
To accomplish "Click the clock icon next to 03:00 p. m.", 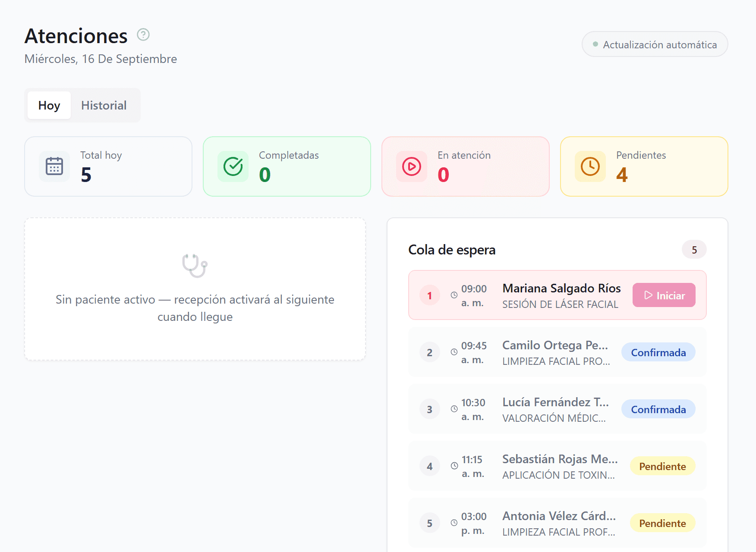I will click(454, 523).
